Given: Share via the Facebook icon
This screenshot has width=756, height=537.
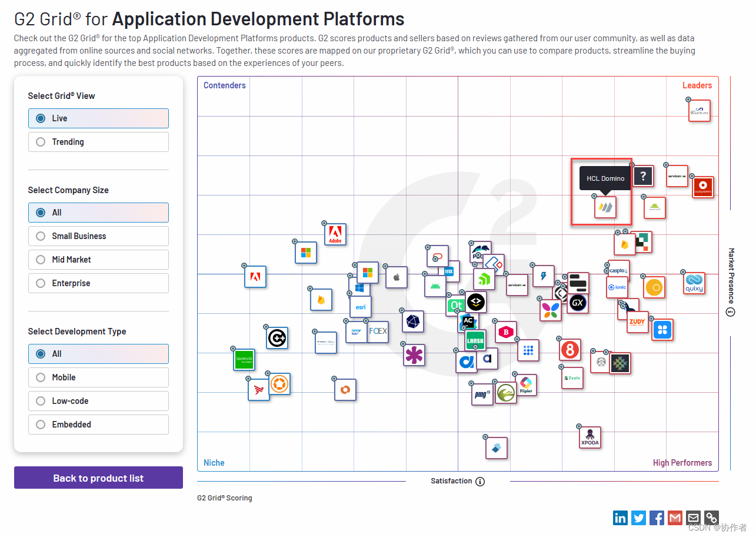Looking at the screenshot, I should tap(657, 518).
